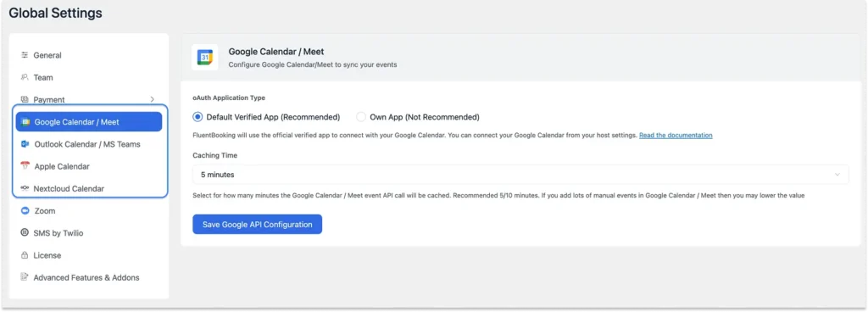
Task: Click the Caching Time field label
Action: (x=214, y=155)
